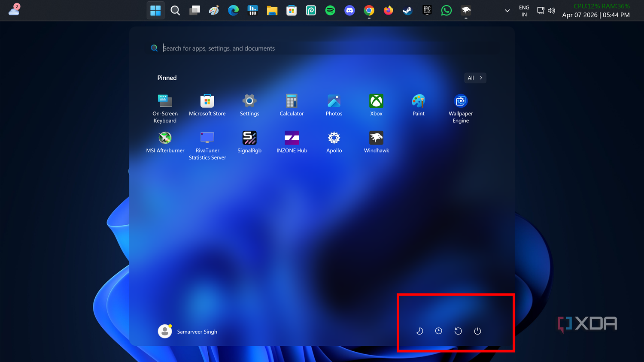Launch pinned Calculator app
Image resolution: width=644 pixels, height=362 pixels.
coord(292,106)
